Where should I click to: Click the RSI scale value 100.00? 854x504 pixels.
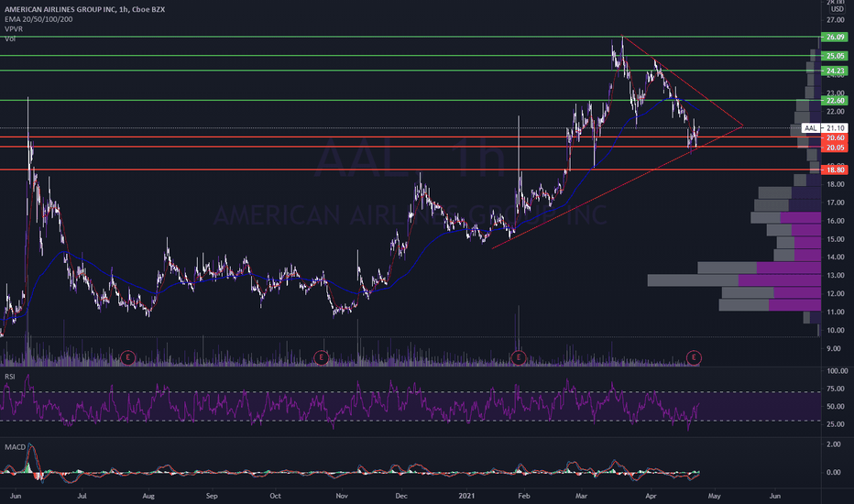click(x=837, y=371)
